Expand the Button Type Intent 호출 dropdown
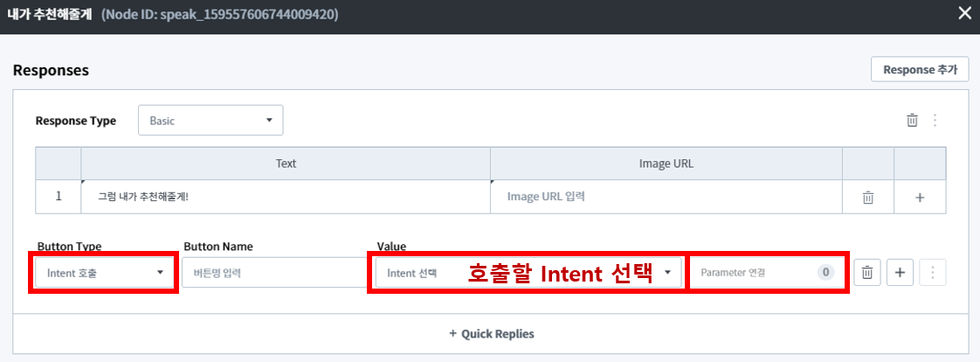This screenshot has width=980, height=362. click(x=105, y=273)
